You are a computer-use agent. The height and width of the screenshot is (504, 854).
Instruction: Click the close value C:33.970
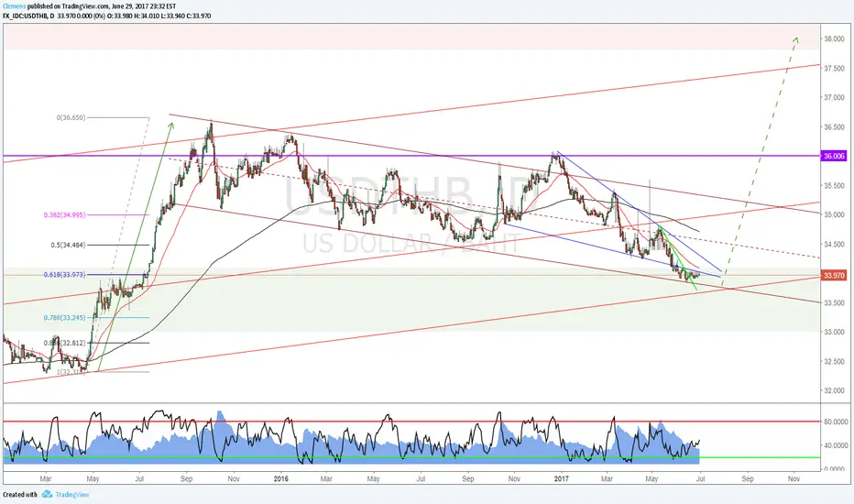199,16
